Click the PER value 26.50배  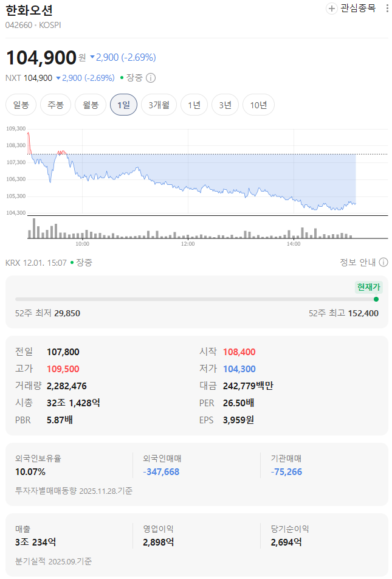[x=238, y=403]
